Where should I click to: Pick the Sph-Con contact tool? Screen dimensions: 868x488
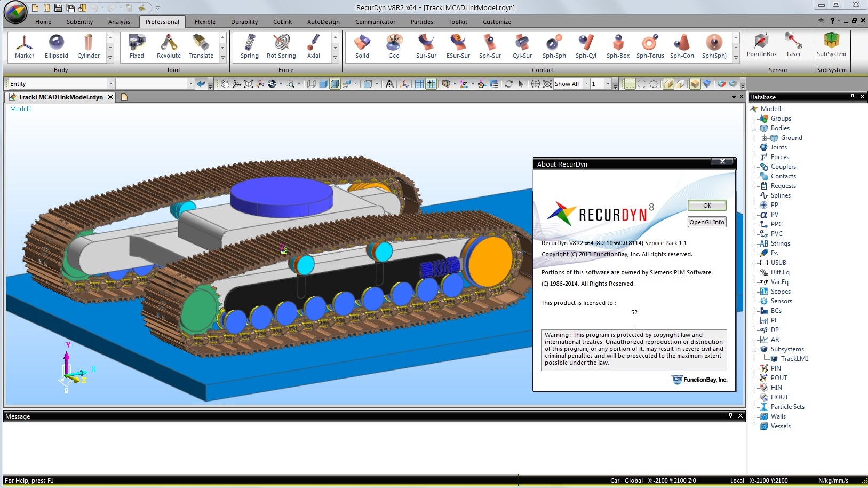[682, 46]
